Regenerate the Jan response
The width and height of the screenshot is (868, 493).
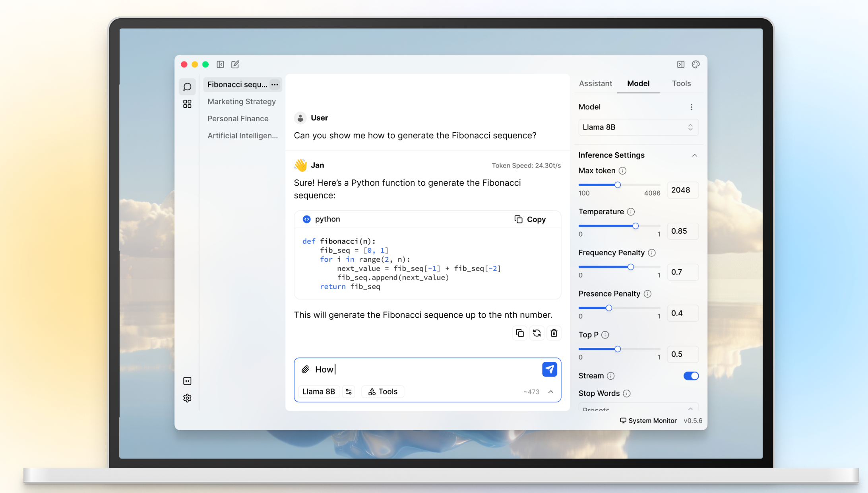tap(537, 333)
